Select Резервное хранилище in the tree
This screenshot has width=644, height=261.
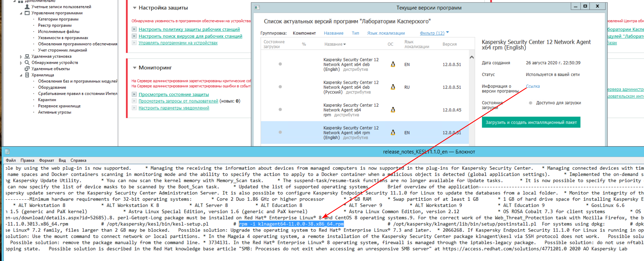click(59, 106)
